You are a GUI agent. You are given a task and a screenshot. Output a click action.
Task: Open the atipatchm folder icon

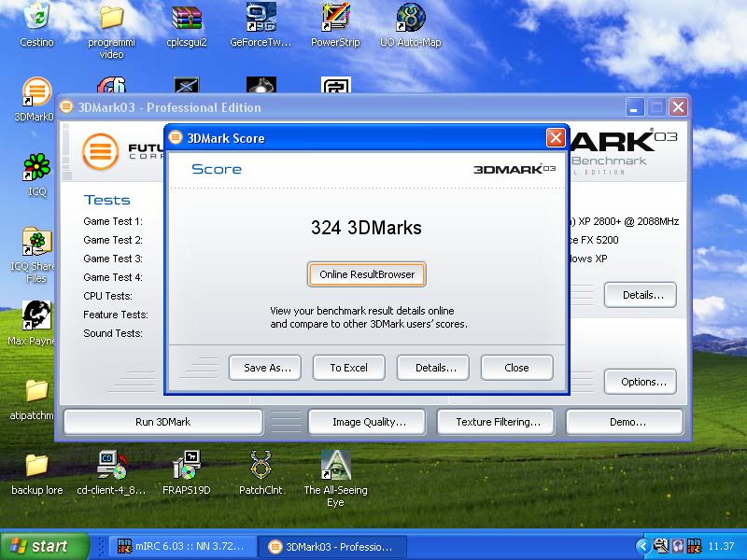36,390
